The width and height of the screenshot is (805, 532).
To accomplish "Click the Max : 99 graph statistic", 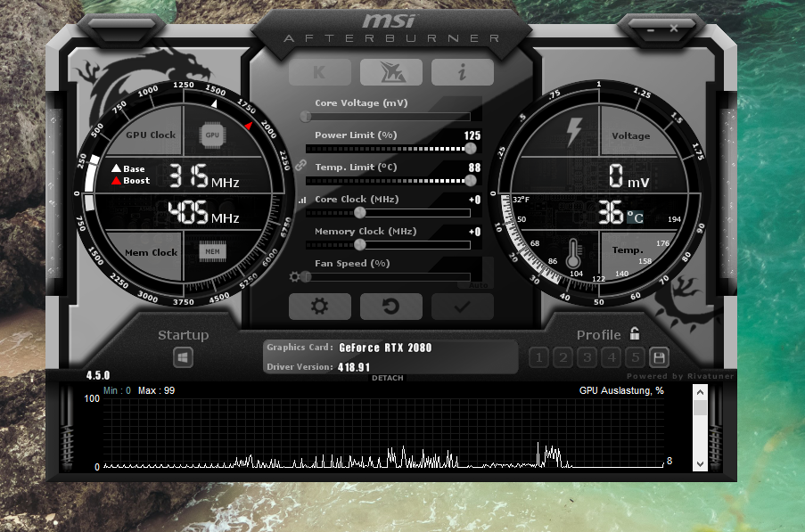I will [157, 390].
